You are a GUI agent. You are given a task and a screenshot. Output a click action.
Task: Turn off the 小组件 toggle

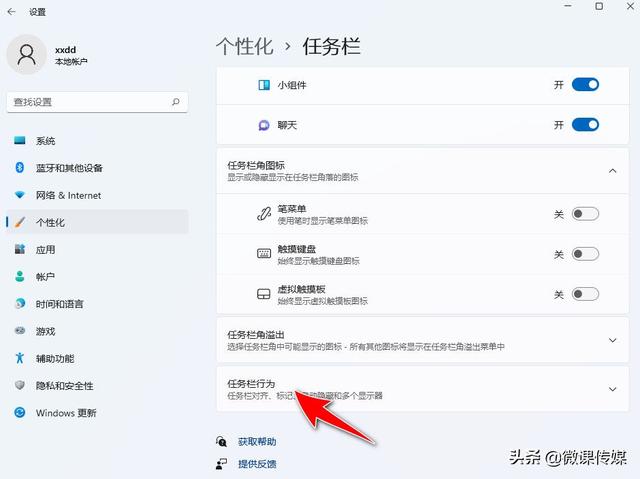pyautogui.click(x=585, y=85)
